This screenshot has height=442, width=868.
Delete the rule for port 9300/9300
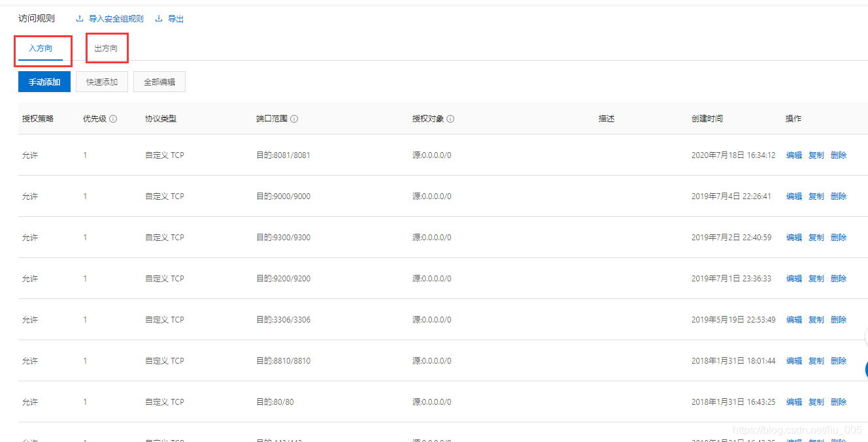coord(839,238)
